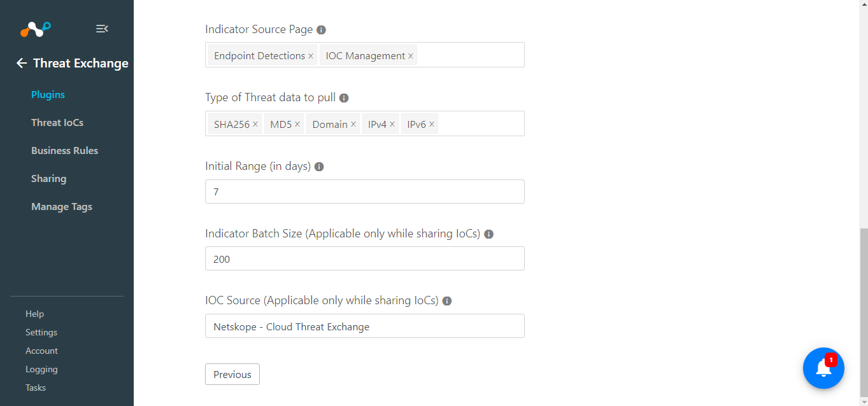The image size is (868, 406).
Task: Collapse the sidebar menu icon
Action: [x=102, y=29]
